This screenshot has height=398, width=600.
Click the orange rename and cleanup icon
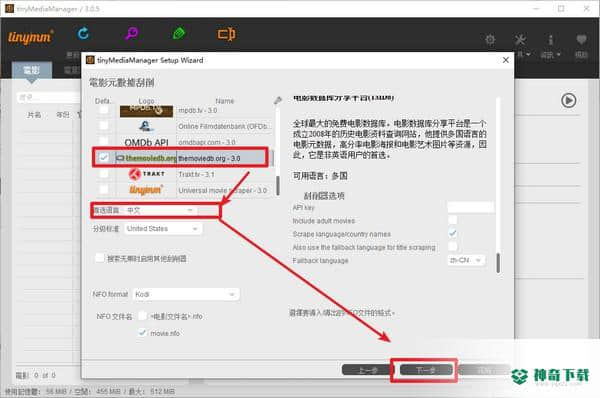(227, 34)
